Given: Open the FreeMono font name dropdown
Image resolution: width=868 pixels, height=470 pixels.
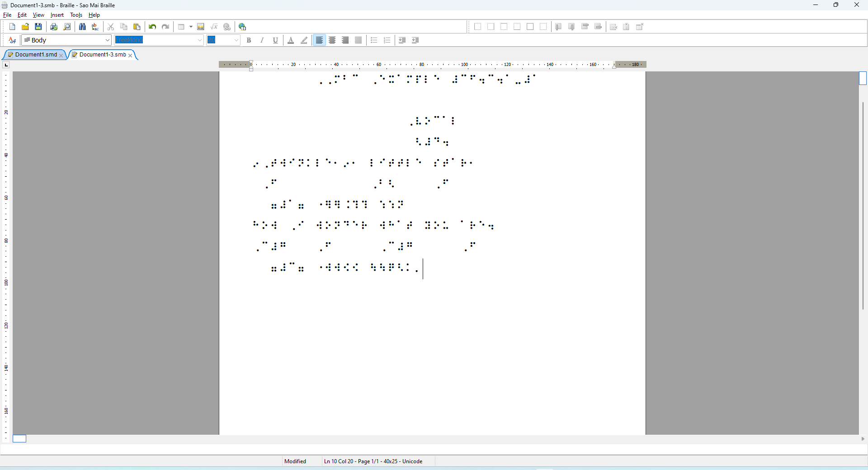Looking at the screenshot, I should point(200,40).
